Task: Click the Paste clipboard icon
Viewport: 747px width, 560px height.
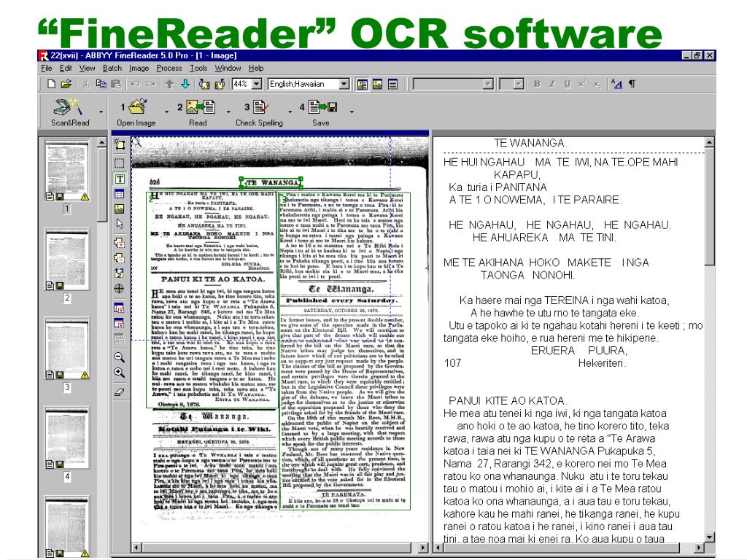Action: tap(116, 85)
